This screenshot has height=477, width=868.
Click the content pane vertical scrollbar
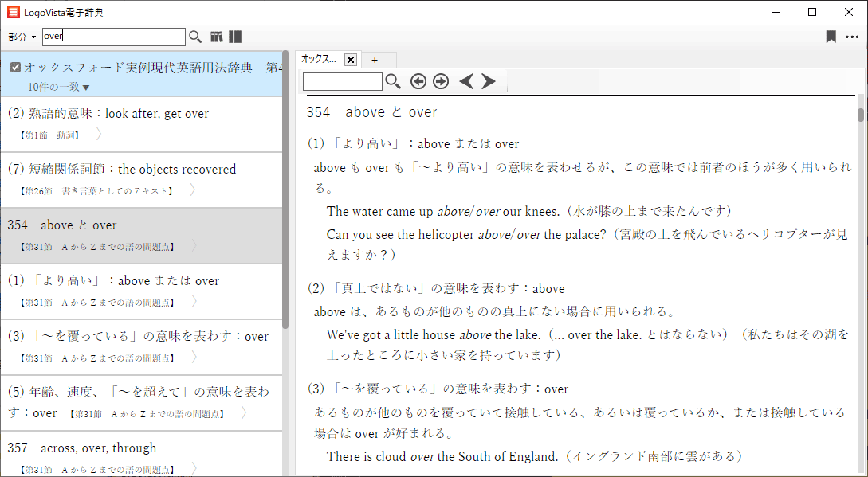coord(861,279)
